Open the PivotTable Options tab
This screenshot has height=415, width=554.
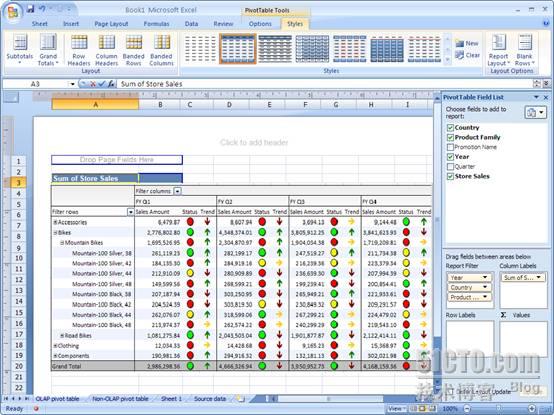pyautogui.click(x=260, y=24)
